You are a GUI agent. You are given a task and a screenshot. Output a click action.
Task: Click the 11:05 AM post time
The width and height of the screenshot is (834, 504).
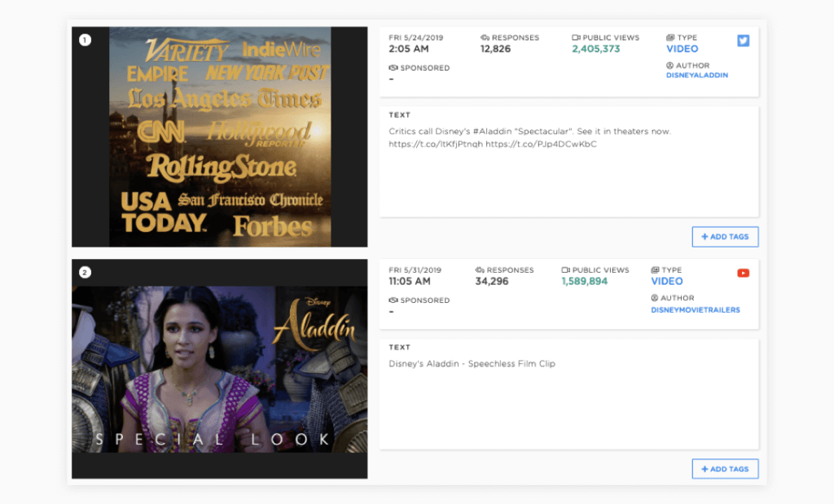click(x=410, y=281)
